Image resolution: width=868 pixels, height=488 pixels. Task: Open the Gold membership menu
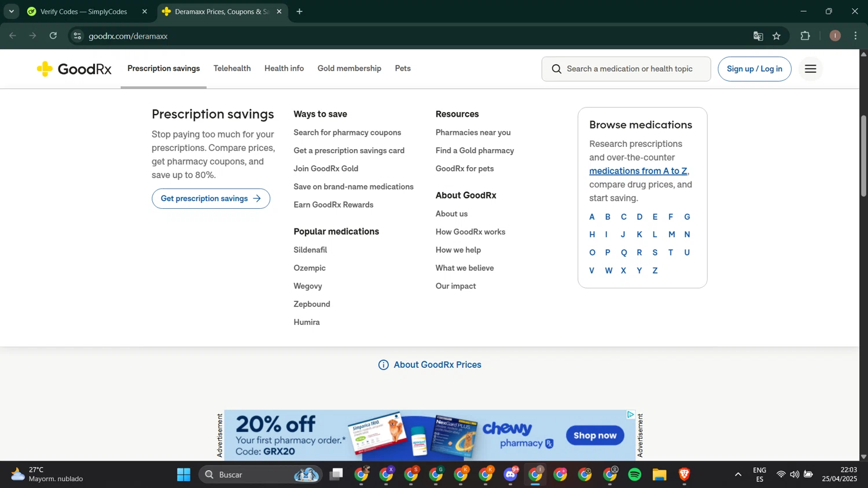(x=350, y=69)
